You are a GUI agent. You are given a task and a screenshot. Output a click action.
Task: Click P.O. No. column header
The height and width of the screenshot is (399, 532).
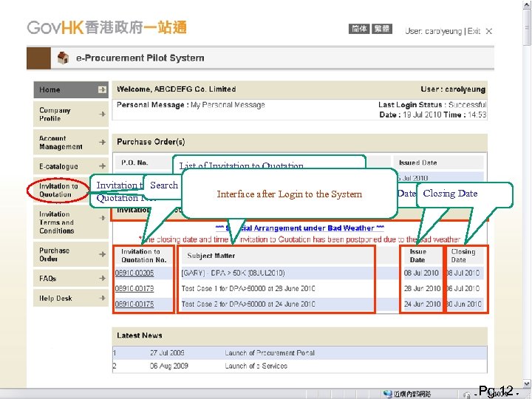(134, 163)
